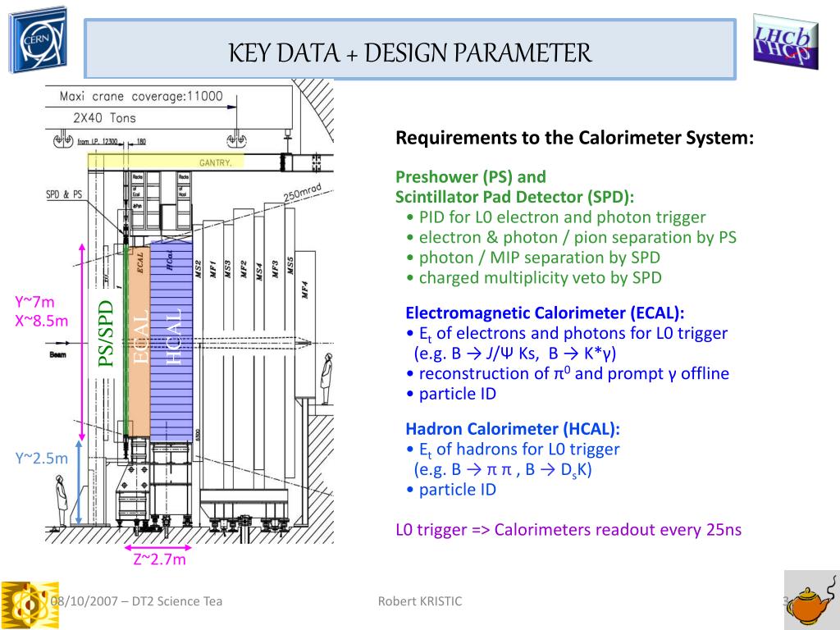Click L0 trigger readout every 25ns line
The width and height of the screenshot is (840, 630).
[568, 530]
